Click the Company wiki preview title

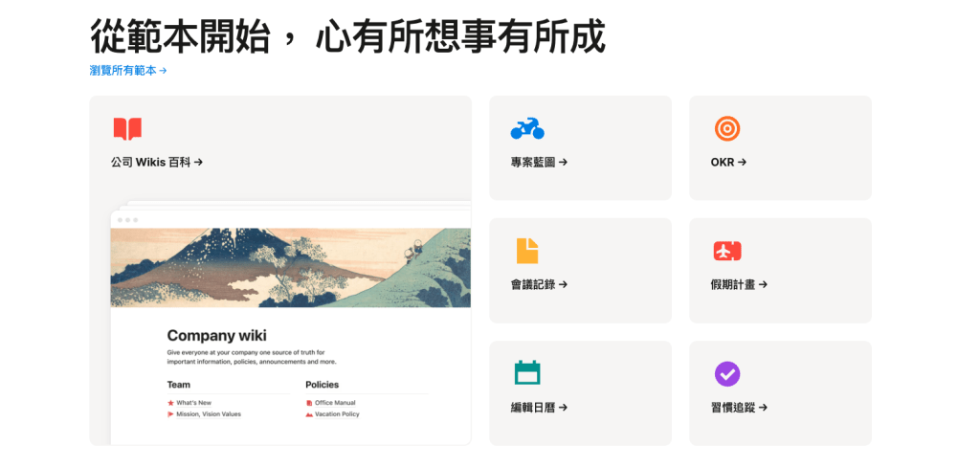[217, 336]
